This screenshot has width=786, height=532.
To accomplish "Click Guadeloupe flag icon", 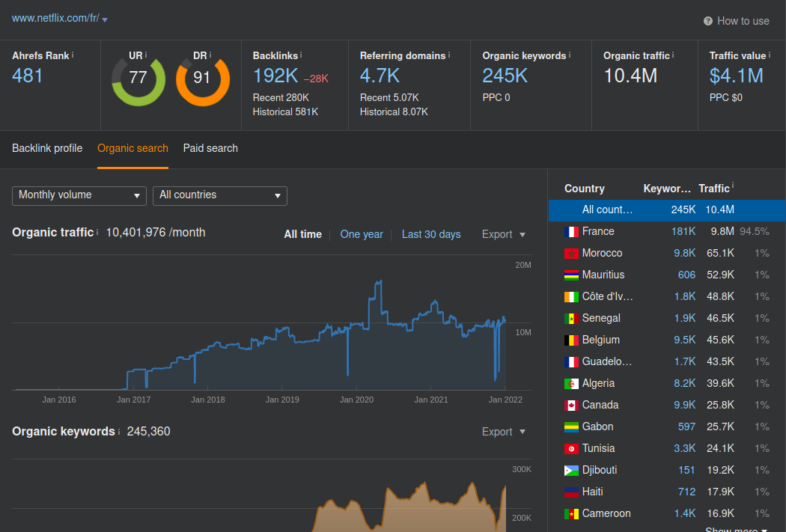I will point(571,362).
